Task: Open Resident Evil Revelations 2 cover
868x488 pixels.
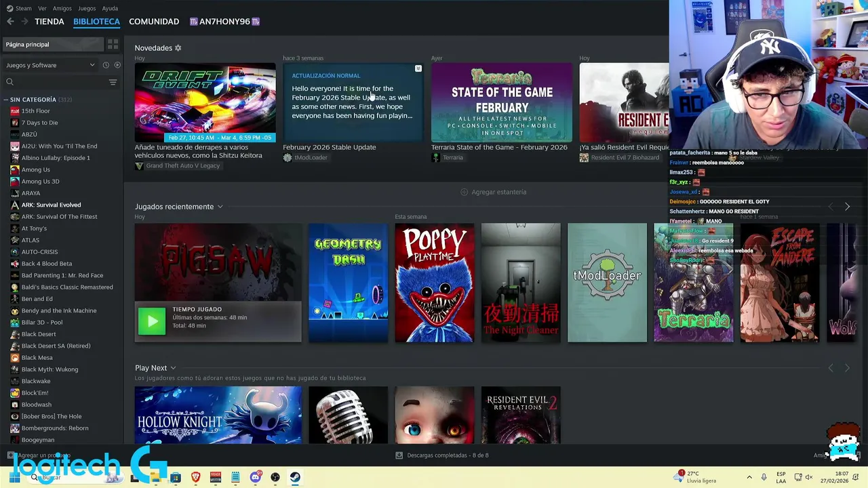Action: pyautogui.click(x=521, y=415)
